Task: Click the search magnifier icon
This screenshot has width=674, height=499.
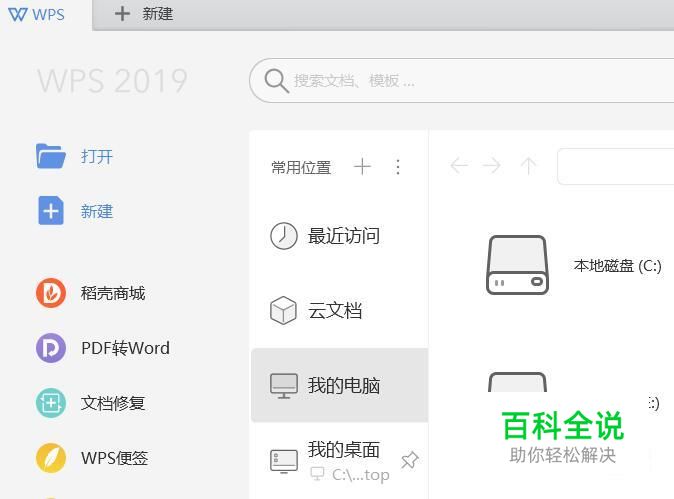Action: [276, 81]
